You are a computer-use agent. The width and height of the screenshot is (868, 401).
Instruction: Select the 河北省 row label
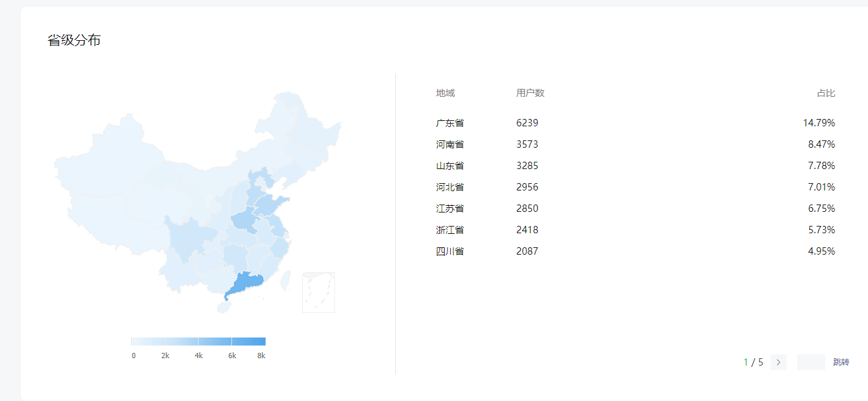click(x=450, y=187)
